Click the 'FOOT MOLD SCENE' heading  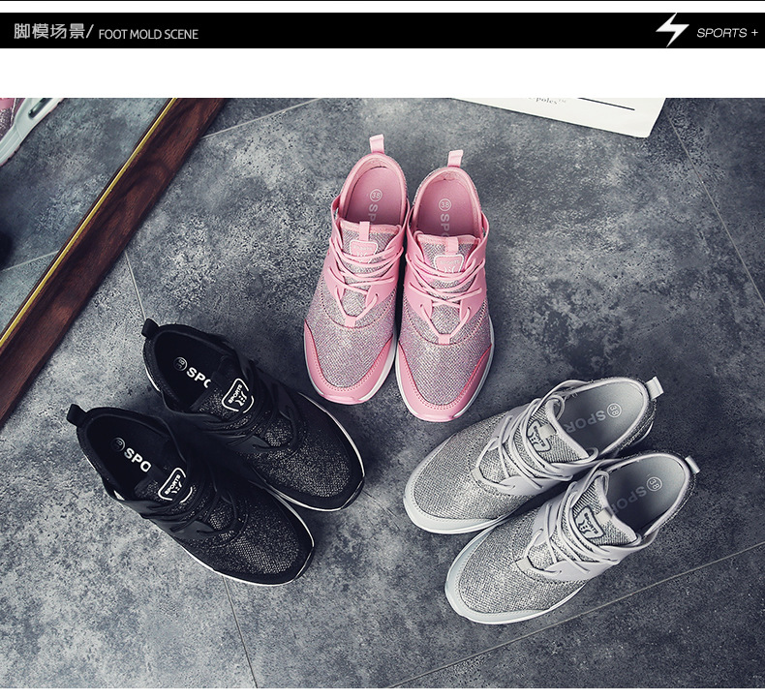tap(148, 34)
